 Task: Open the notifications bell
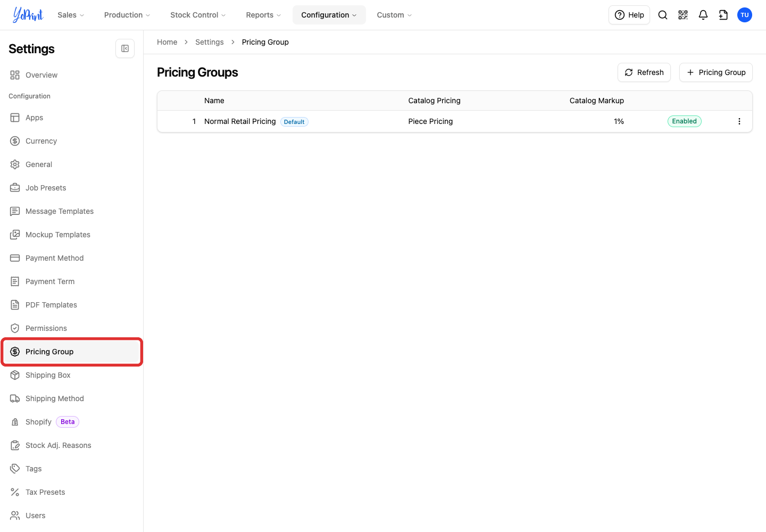coord(703,15)
